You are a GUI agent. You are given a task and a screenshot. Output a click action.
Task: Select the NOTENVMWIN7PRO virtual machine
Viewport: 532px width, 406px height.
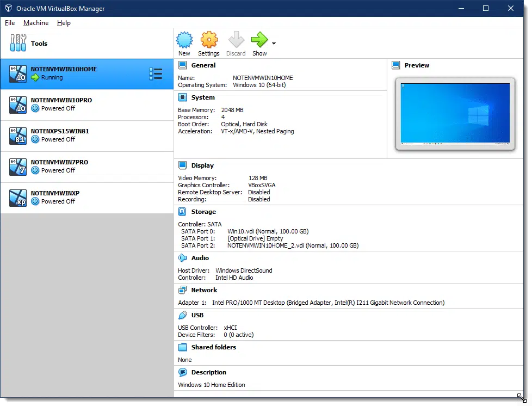[87, 167]
